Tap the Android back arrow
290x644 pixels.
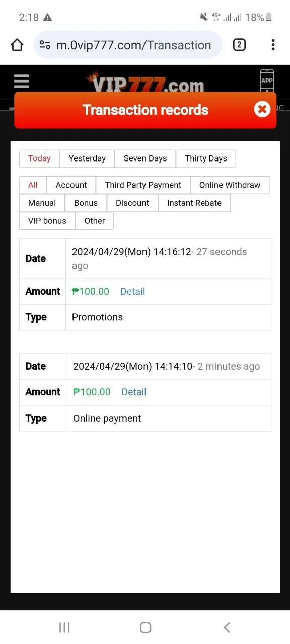point(227,627)
